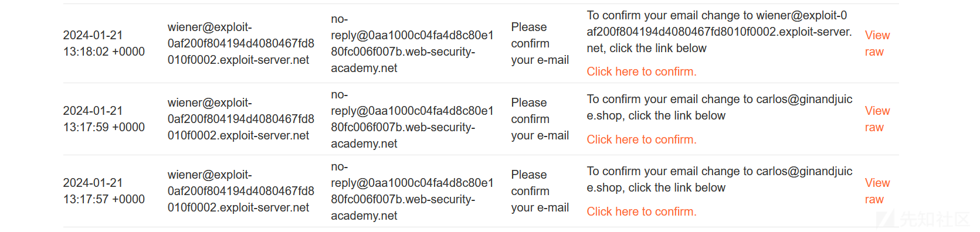
Task: Click carlos@ginandjuice.shop body text in 13:17:59 row
Action: pos(720,107)
